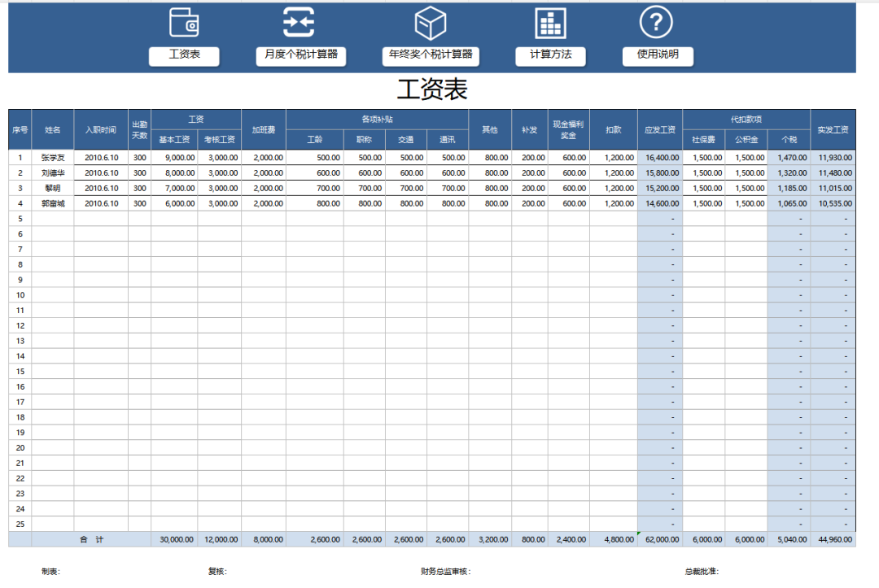Open the 月度个税计算器 button

(x=300, y=55)
